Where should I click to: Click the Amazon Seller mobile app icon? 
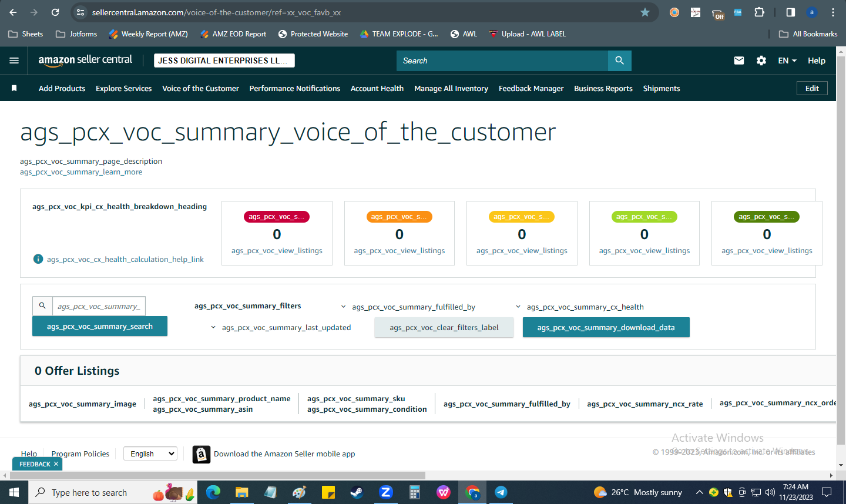[202, 454]
